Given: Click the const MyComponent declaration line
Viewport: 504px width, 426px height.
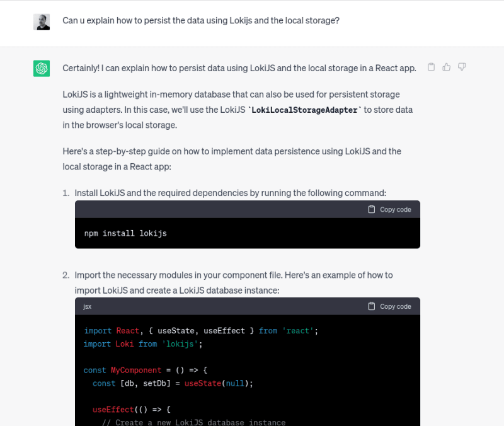Looking at the screenshot, I should click(146, 371).
